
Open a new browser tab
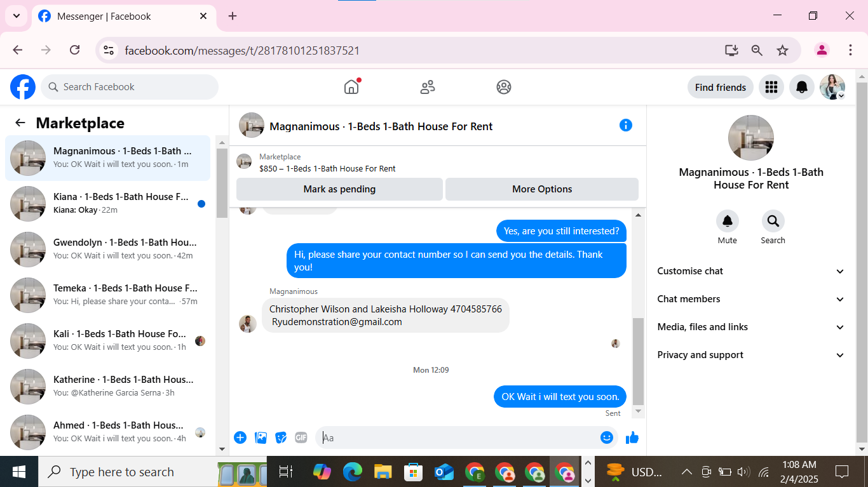[x=233, y=17]
